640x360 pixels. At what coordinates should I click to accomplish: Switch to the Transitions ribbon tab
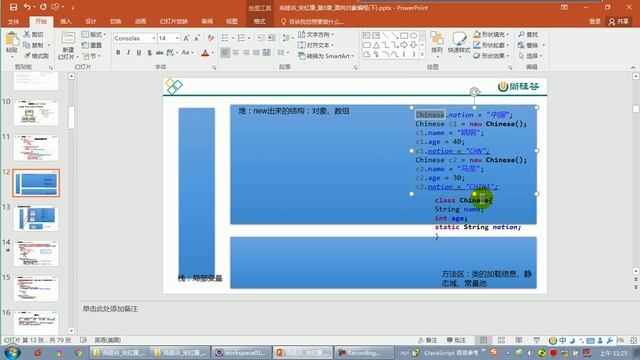click(116, 21)
